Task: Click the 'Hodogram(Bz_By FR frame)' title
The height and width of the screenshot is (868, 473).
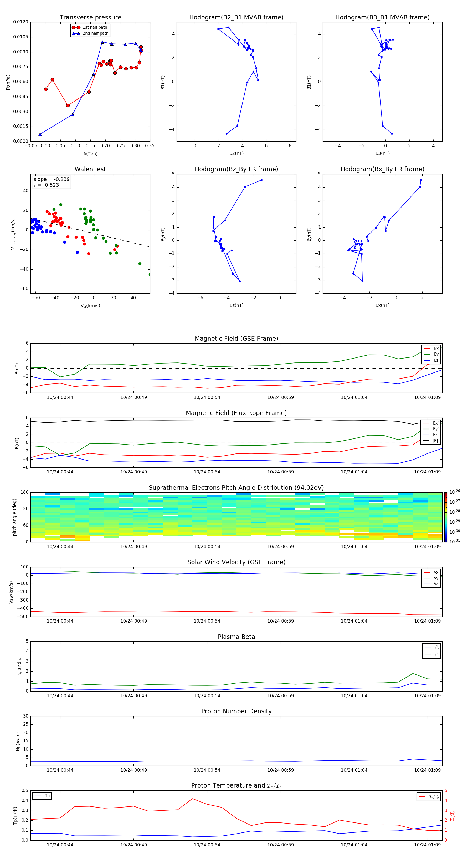Action: click(x=236, y=169)
